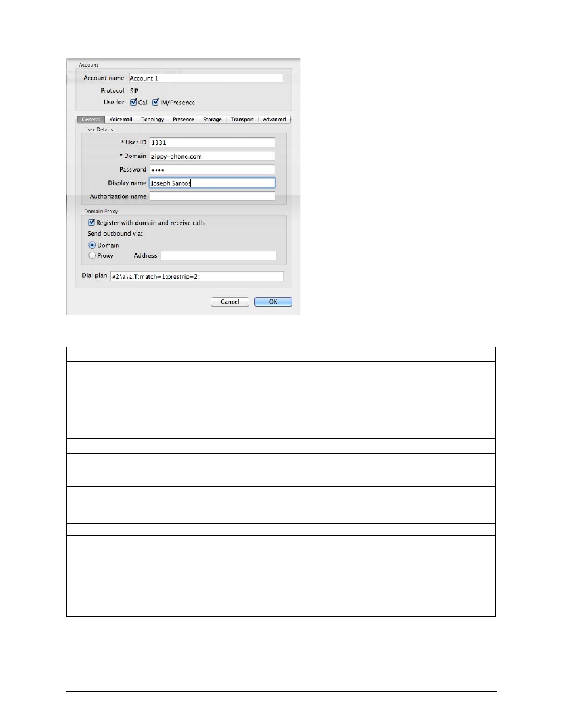Click the proxy Address field
The width and height of the screenshot is (562, 728).
click(219, 255)
